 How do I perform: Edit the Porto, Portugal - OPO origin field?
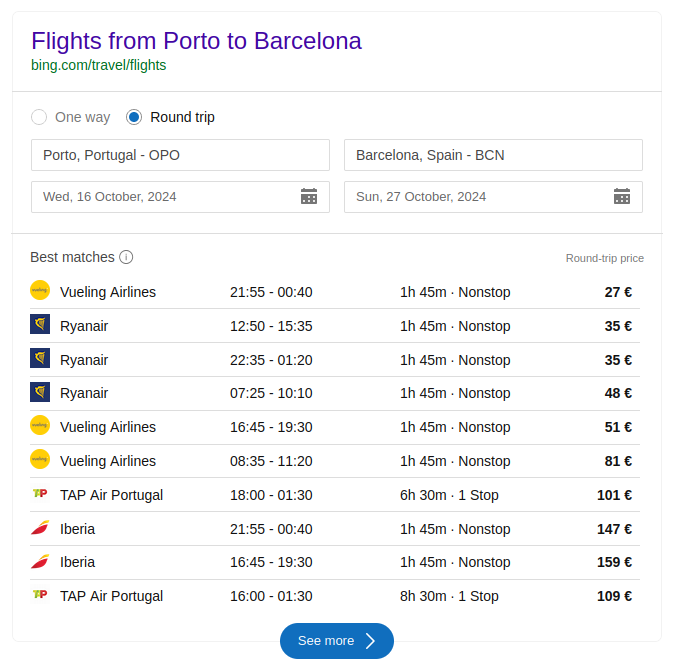click(180, 155)
